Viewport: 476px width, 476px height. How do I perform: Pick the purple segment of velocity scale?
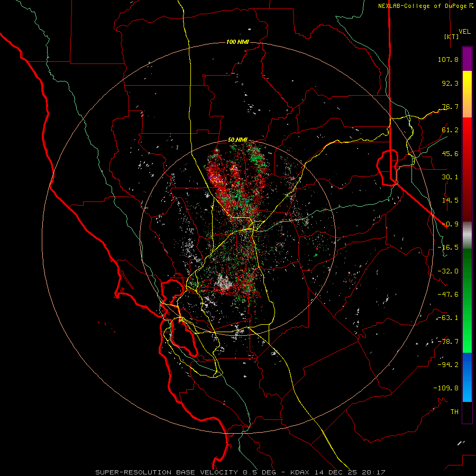(467, 59)
